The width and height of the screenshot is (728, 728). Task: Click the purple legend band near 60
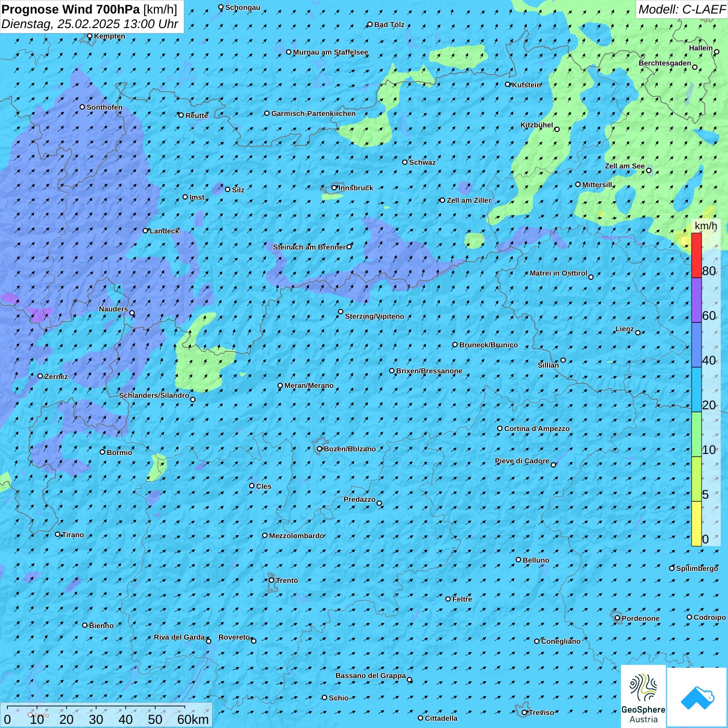(x=696, y=301)
